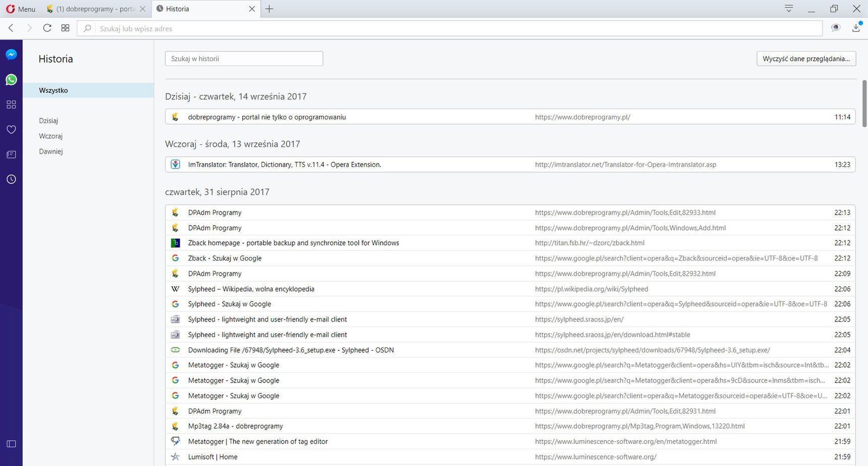Open a new tab with plus button
Screen dimensions: 868x466
(x=269, y=9)
